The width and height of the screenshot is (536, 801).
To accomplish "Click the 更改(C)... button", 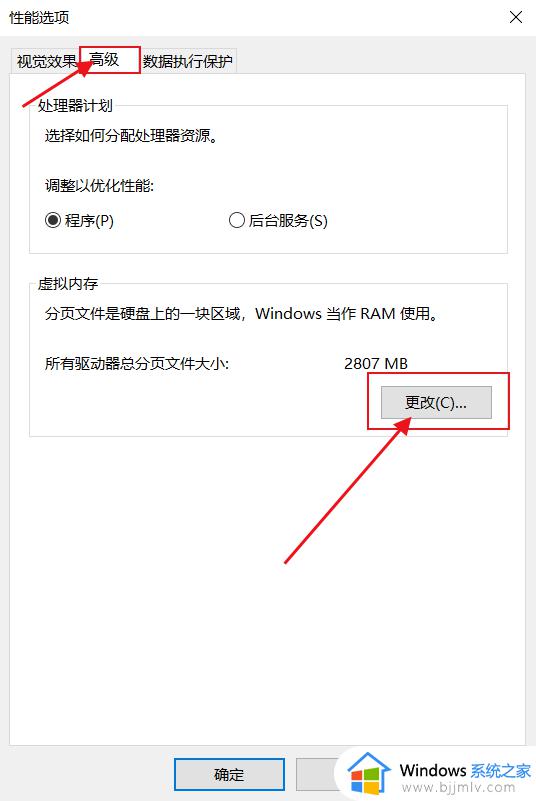I will [436, 403].
